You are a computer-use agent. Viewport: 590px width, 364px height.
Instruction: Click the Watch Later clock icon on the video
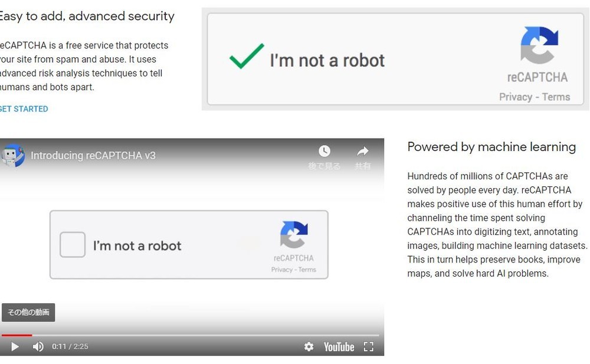point(324,151)
